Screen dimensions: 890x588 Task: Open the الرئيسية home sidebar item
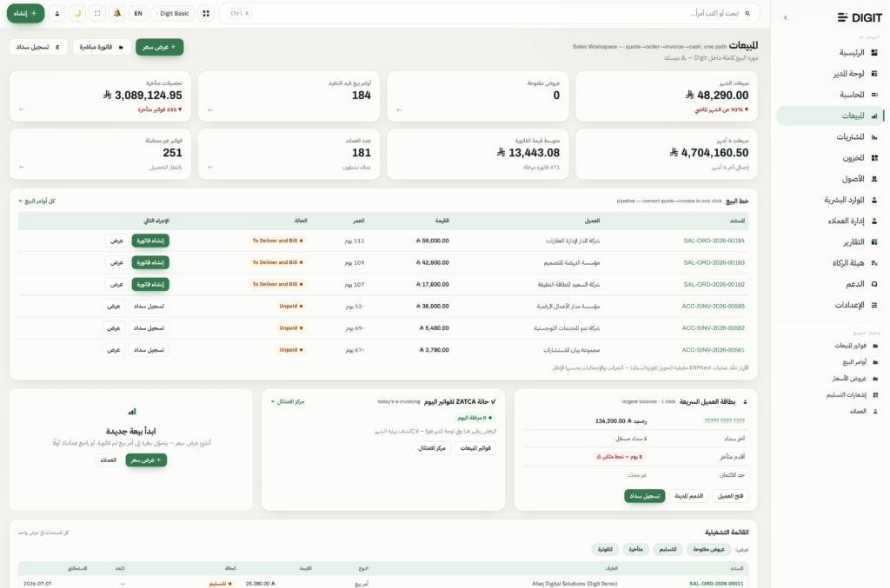(830, 53)
